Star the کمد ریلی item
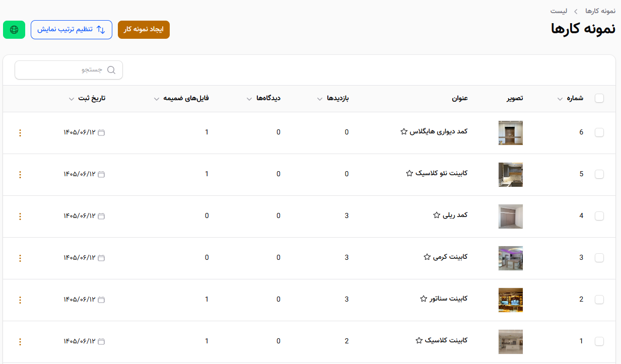 [437, 215]
